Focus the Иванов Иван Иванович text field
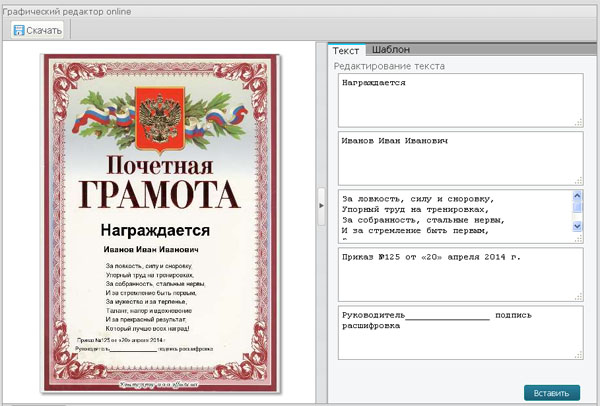600x406 pixels. [x=461, y=158]
